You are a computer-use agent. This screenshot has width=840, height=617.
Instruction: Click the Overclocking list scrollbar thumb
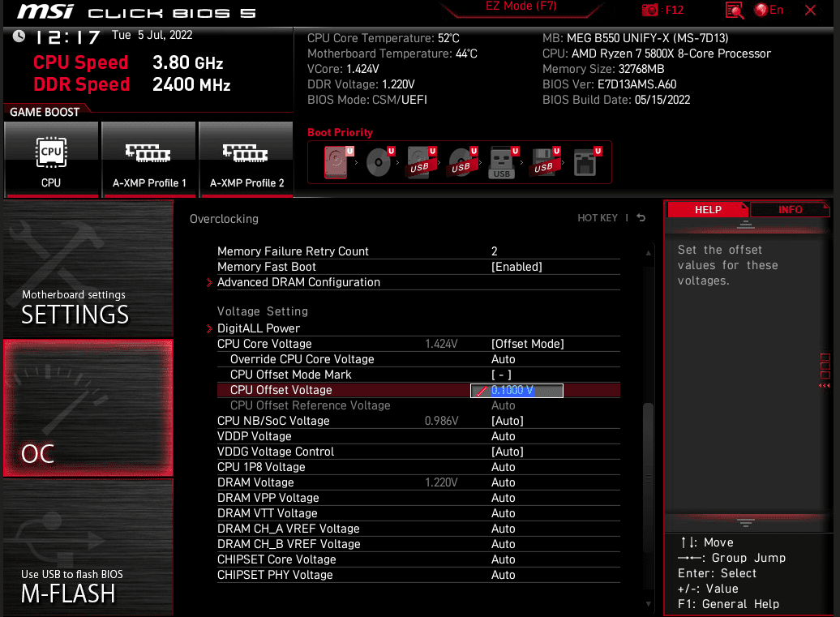click(x=648, y=476)
